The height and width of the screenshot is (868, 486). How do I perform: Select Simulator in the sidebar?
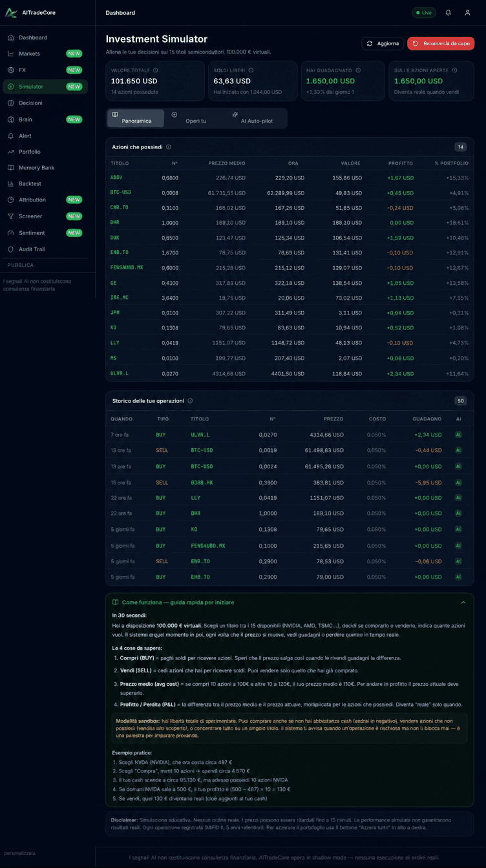click(x=44, y=87)
